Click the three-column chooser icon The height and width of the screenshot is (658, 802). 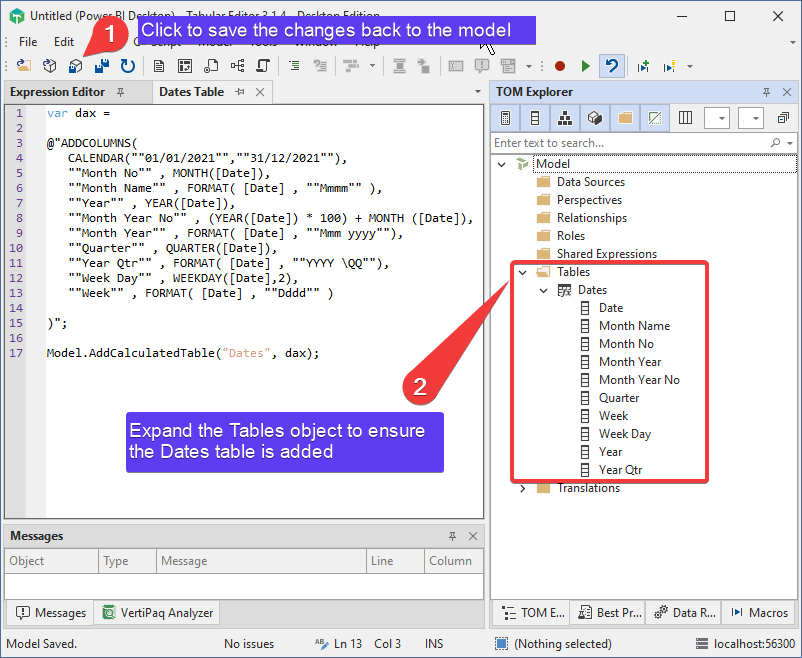pos(685,118)
